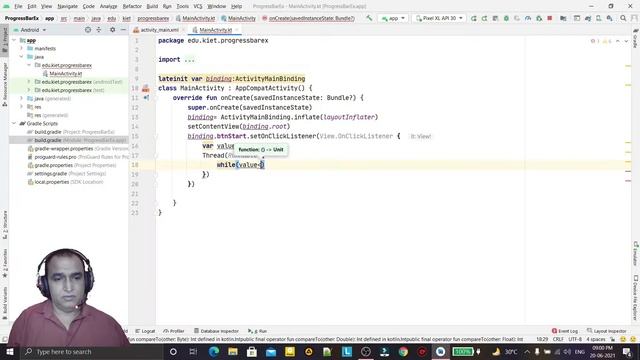Image resolution: width=640 pixels, height=360 pixels.
Task: Open the notification center icon
Action: 627,351
